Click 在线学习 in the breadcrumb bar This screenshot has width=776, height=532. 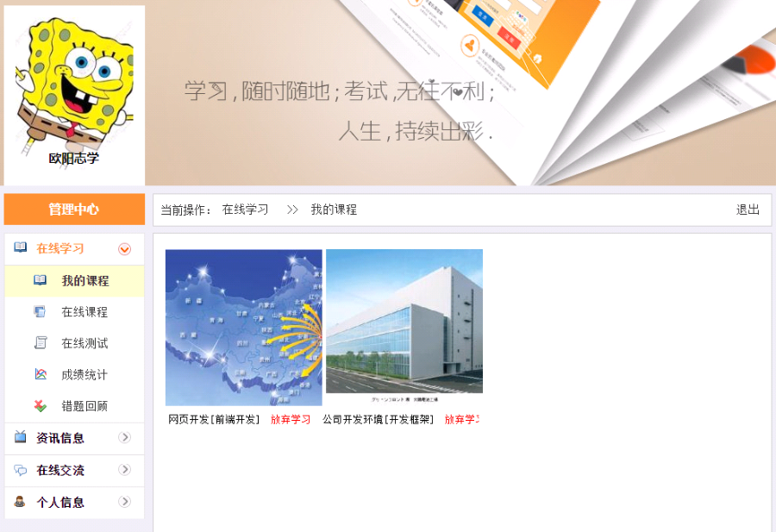[x=247, y=209]
